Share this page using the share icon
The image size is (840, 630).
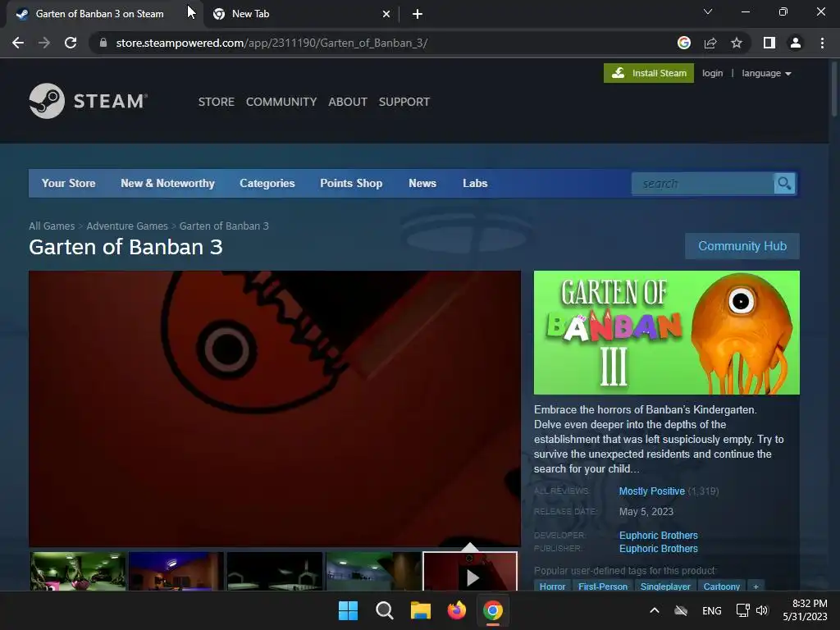(x=710, y=43)
